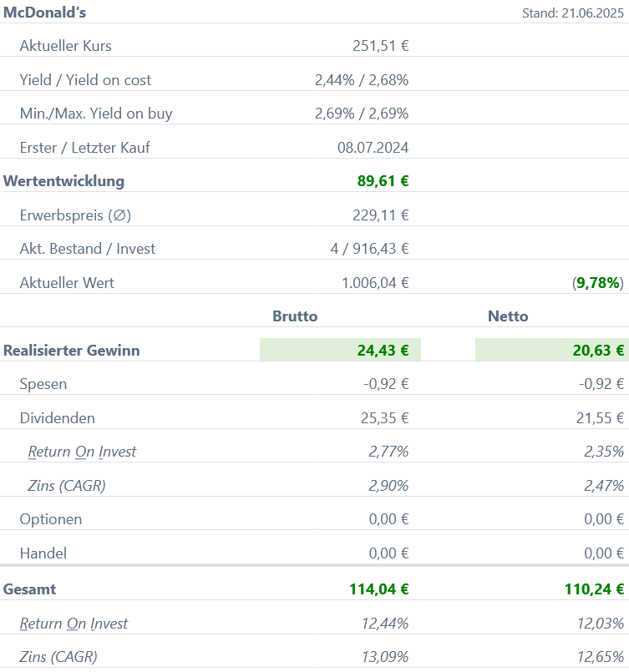
Task: Select the value 4 / 916,43 €
Action: pyautogui.click(x=369, y=249)
